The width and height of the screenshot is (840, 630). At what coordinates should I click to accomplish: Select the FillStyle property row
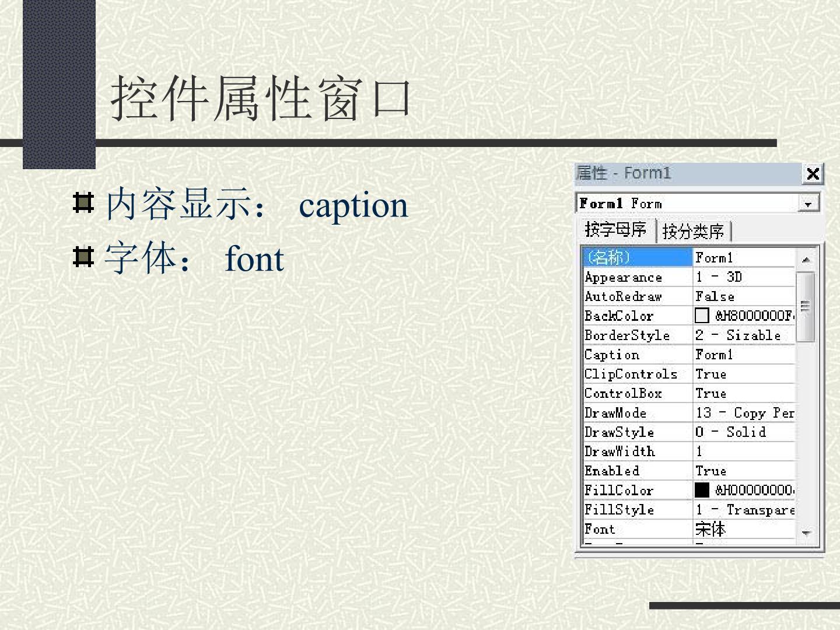pos(689,510)
